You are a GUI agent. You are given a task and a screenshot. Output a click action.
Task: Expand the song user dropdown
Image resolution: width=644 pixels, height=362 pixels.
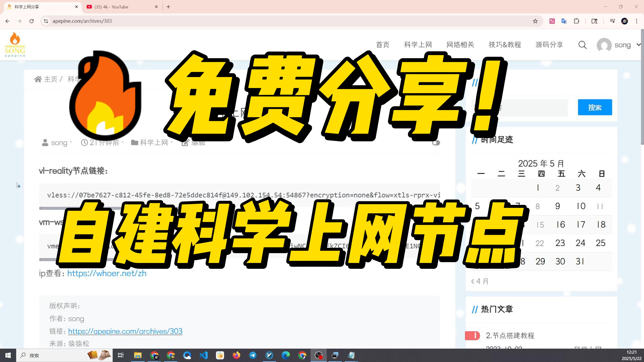[x=638, y=45]
